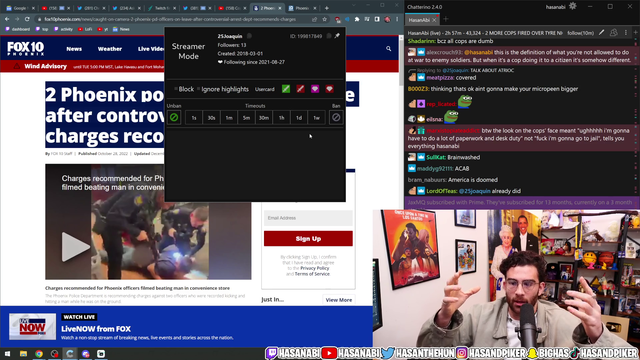Open File Explorer from the taskbar
The width and height of the screenshot is (640, 360).
pos(23,353)
